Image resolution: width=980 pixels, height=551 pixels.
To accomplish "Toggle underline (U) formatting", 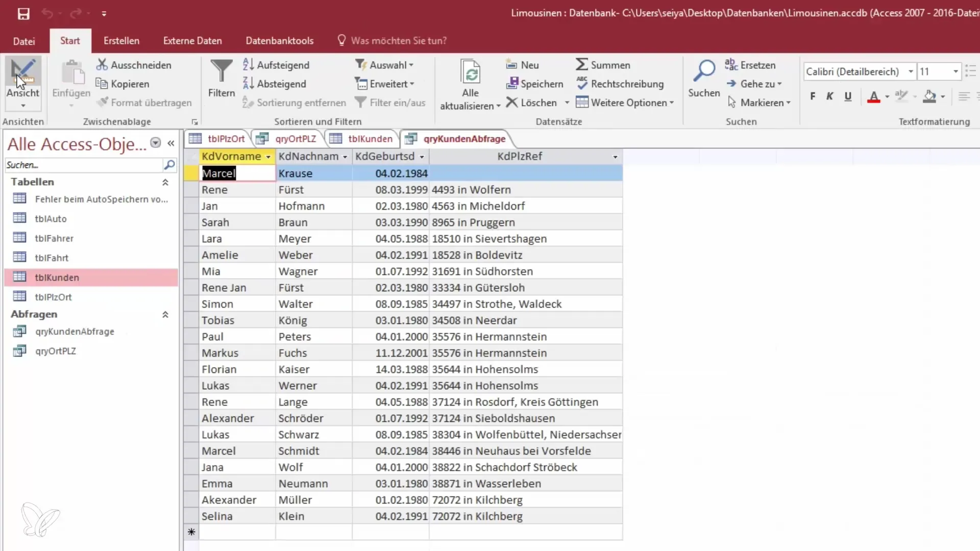I will point(848,96).
